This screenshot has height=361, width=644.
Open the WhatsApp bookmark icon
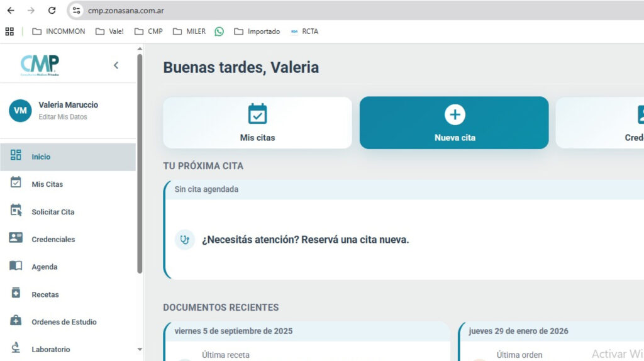coord(219,31)
